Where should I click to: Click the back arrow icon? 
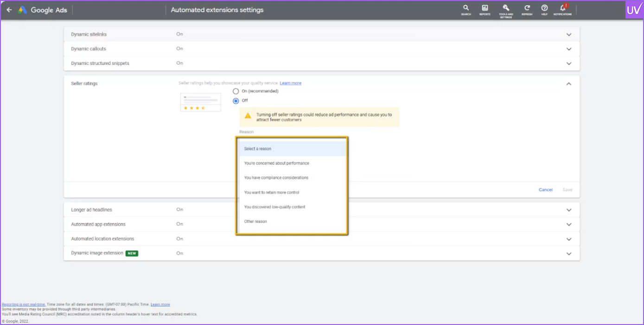pyautogui.click(x=9, y=10)
